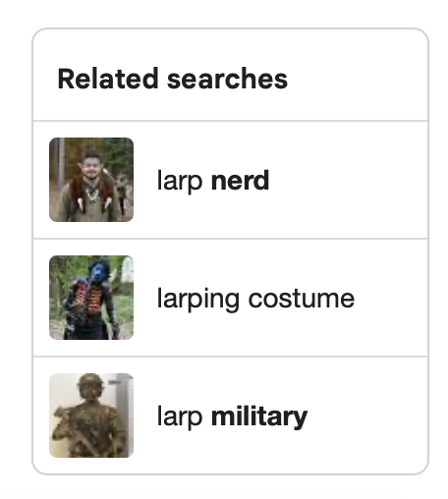This screenshot has height=499, width=448.
Task: Open the larping costume thumbnail image
Action: (91, 298)
